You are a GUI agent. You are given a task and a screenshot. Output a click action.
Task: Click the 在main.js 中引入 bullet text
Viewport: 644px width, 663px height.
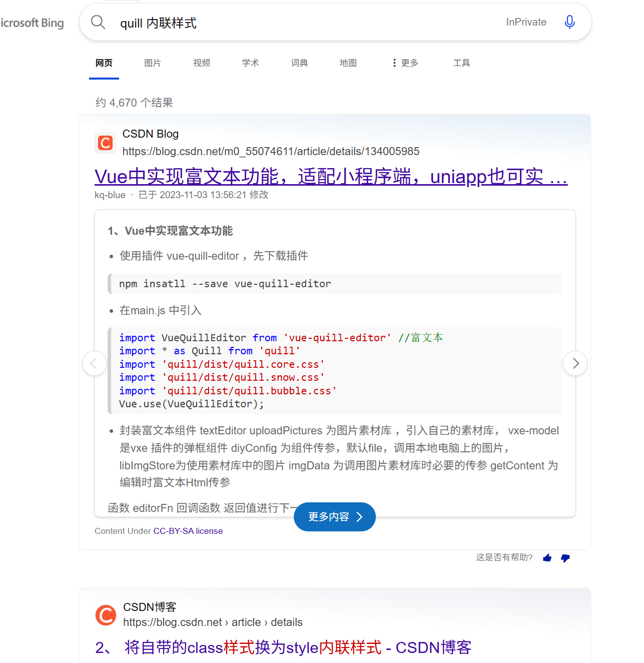pyautogui.click(x=161, y=310)
